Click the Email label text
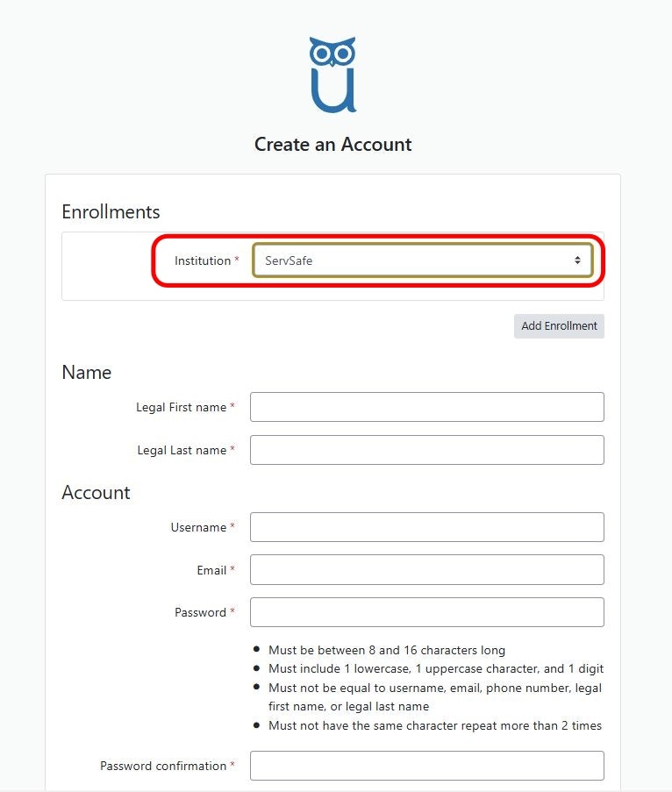This screenshot has width=672, height=792. tap(211, 570)
